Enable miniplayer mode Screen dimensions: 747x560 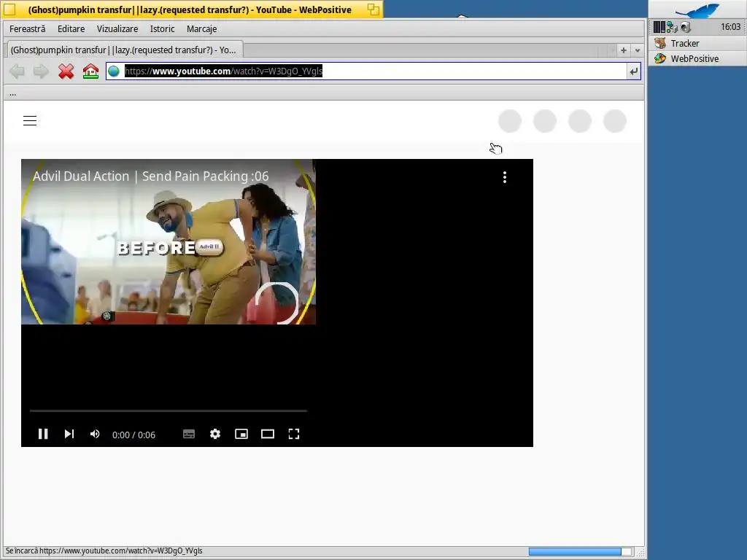point(241,434)
